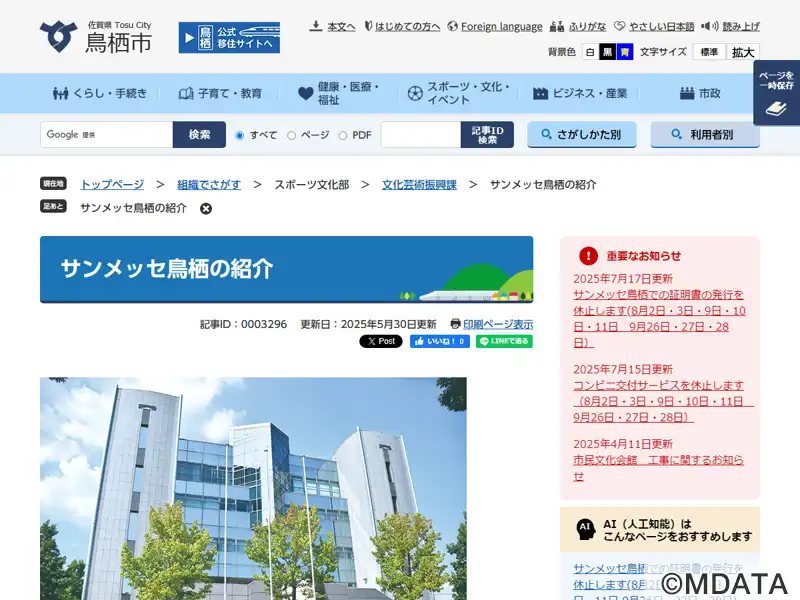Open the 市政 menu
800x600 pixels.
700,93
